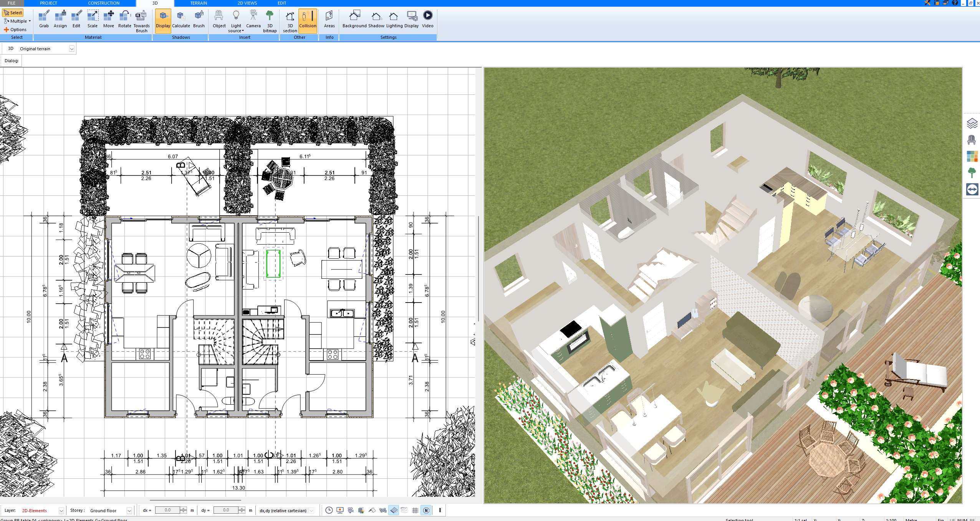Toggle the north arrow N button
Viewport: 980px width, 521px height.
(x=426, y=510)
